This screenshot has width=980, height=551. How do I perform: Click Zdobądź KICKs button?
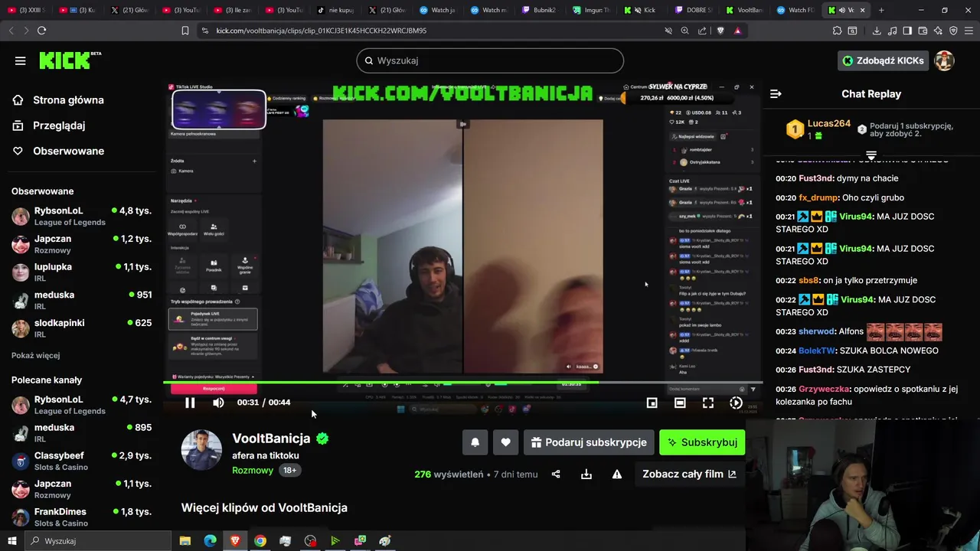pos(883,60)
